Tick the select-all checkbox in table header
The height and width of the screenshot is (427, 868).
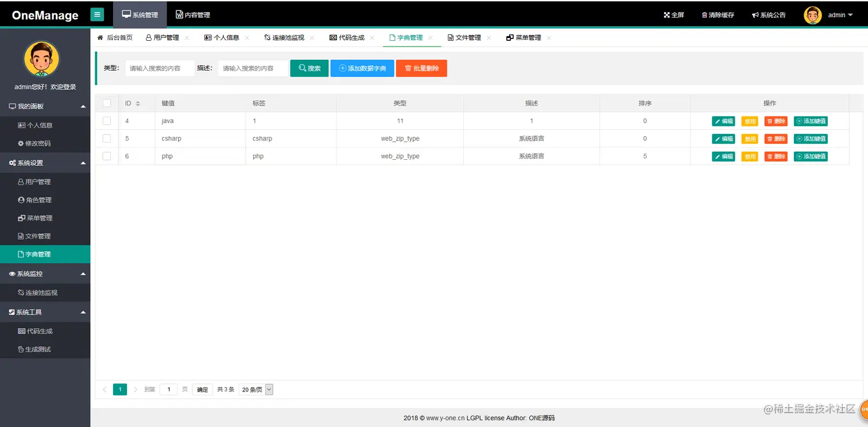coord(106,103)
